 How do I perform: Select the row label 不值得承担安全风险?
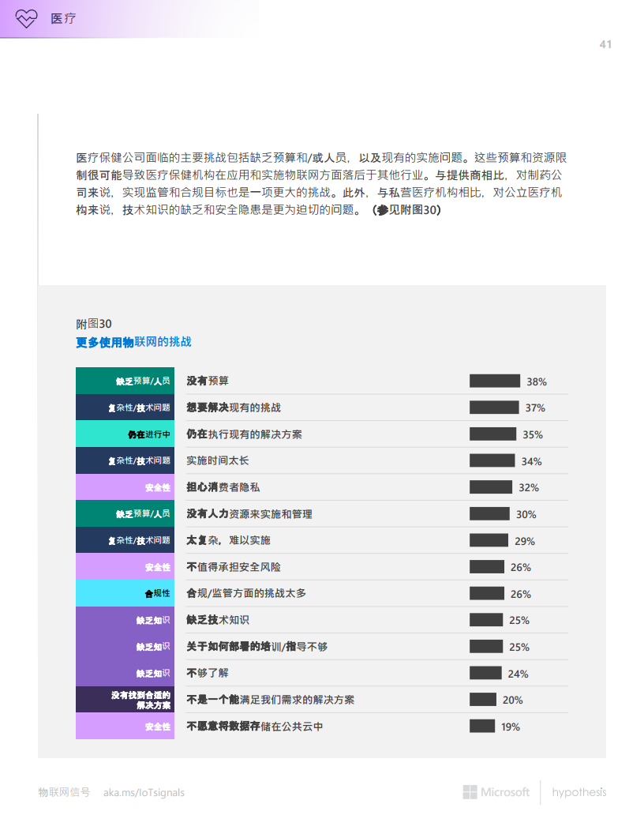(234, 567)
